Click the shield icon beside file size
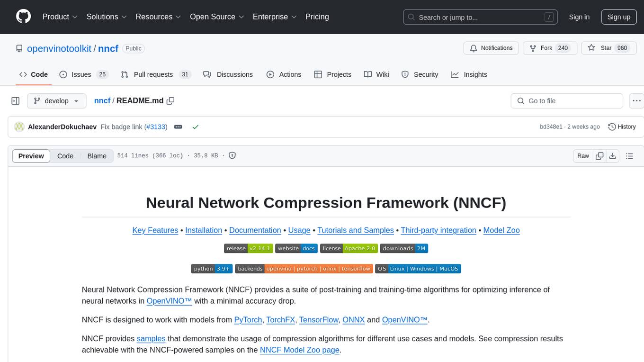Image resolution: width=644 pixels, height=362 pixels. [232, 156]
